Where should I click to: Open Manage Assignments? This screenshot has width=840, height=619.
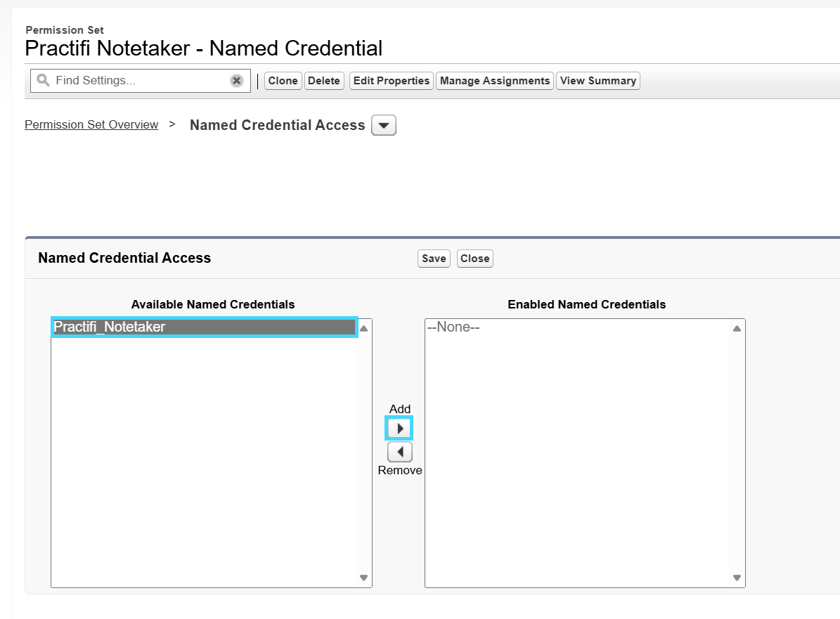(495, 81)
